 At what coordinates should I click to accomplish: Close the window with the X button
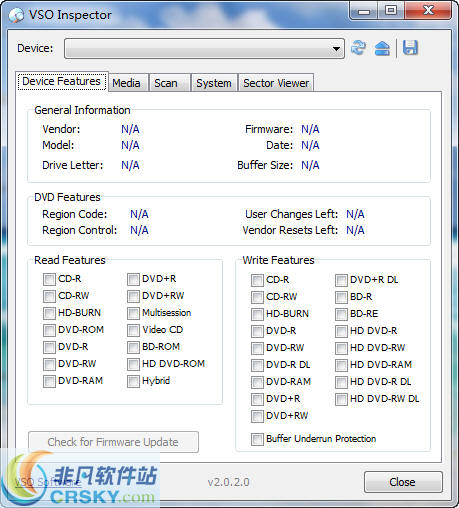pyautogui.click(x=428, y=11)
